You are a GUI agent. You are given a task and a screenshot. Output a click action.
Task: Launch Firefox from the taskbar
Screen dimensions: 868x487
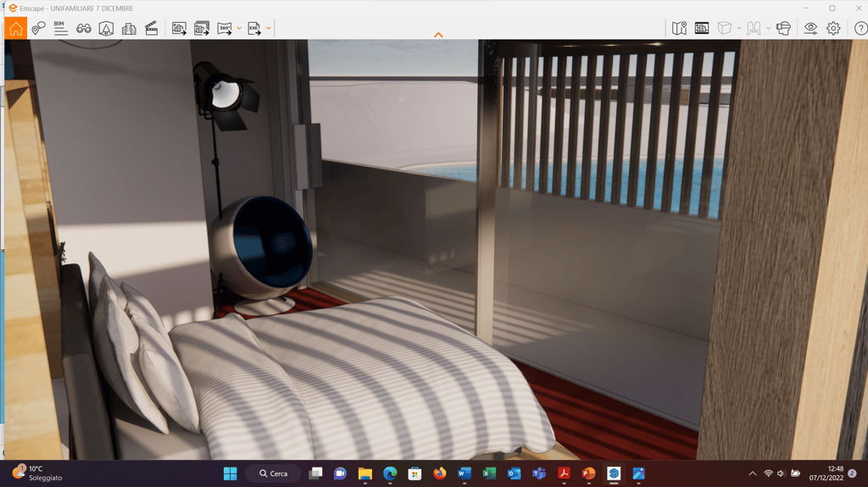tap(440, 473)
